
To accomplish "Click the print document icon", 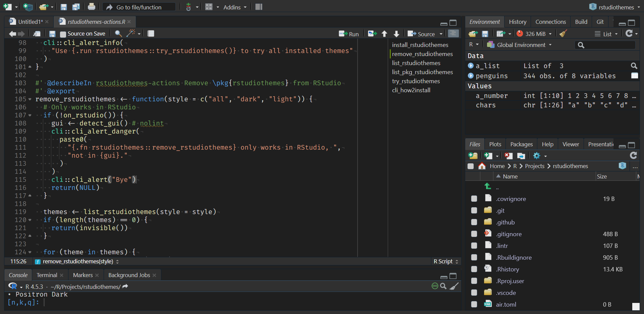I will [91, 7].
